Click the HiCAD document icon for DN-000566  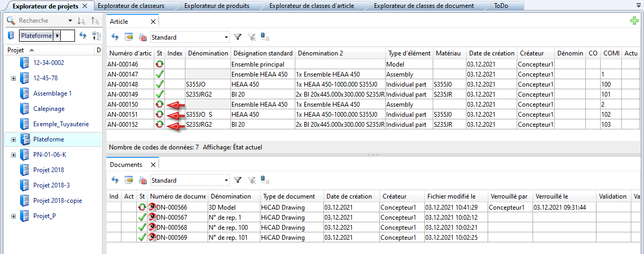pyautogui.click(x=152, y=208)
